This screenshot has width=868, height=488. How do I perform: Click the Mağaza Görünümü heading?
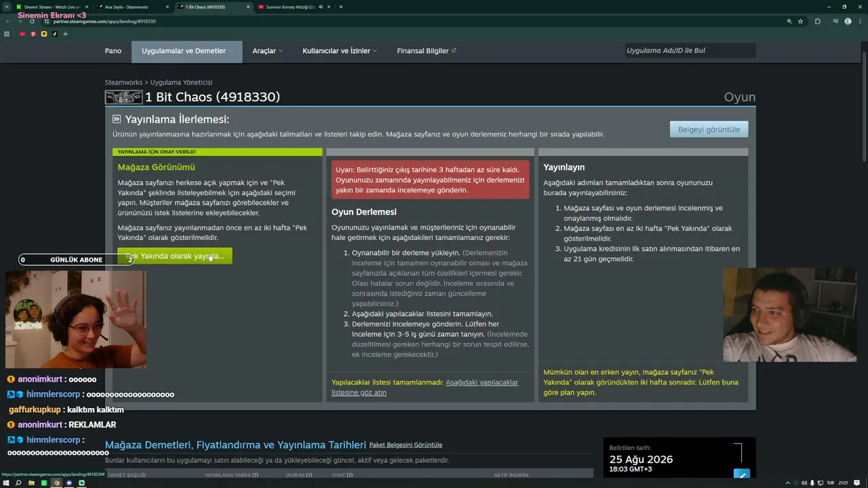pyautogui.click(x=156, y=167)
